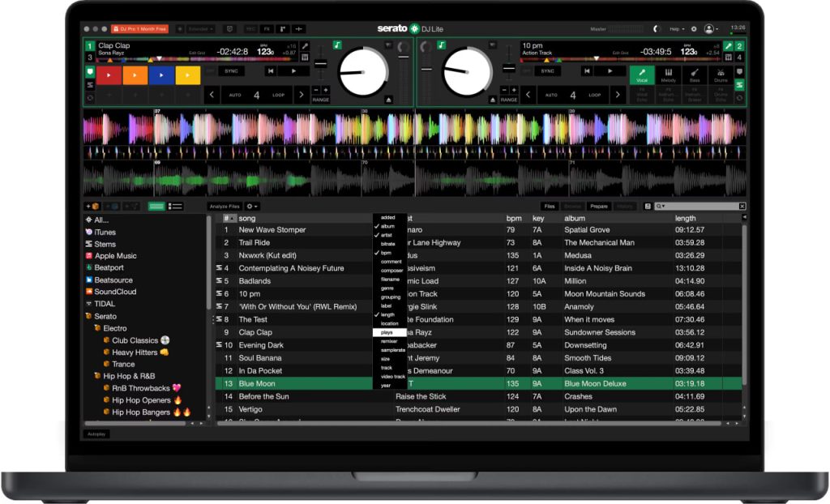Enable SYNC on the Clap Clap deck
The image size is (830, 504).
(x=231, y=71)
